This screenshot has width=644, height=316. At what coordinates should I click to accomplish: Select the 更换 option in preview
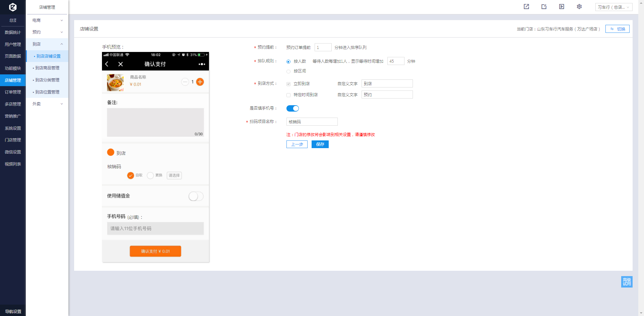point(150,175)
